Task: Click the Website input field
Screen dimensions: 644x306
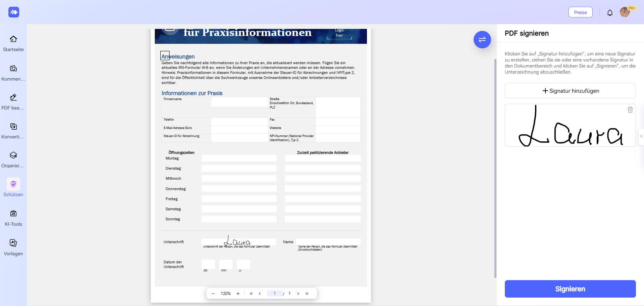Action: click(x=338, y=130)
